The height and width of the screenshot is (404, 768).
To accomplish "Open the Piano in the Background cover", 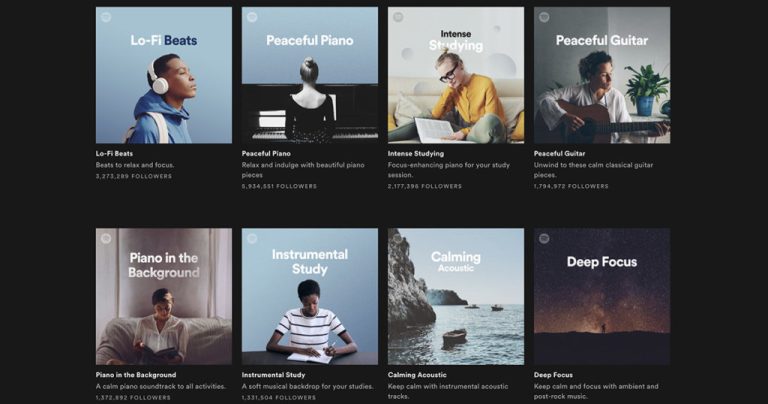I will pyautogui.click(x=164, y=296).
